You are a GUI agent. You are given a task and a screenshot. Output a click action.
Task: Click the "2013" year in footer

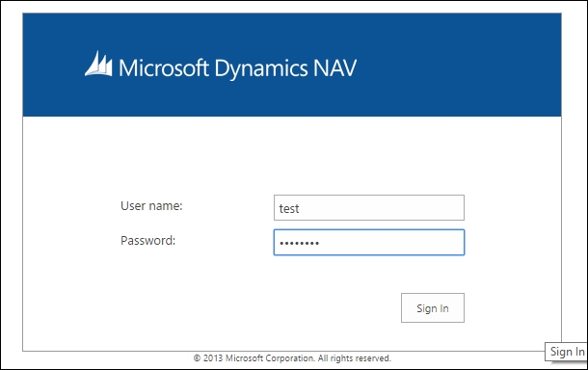(x=213, y=358)
